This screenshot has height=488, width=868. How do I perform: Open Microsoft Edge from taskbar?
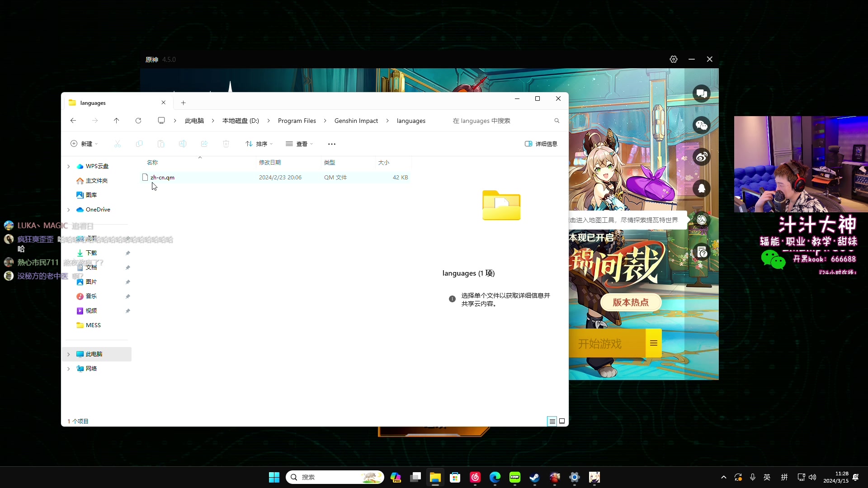click(495, 477)
